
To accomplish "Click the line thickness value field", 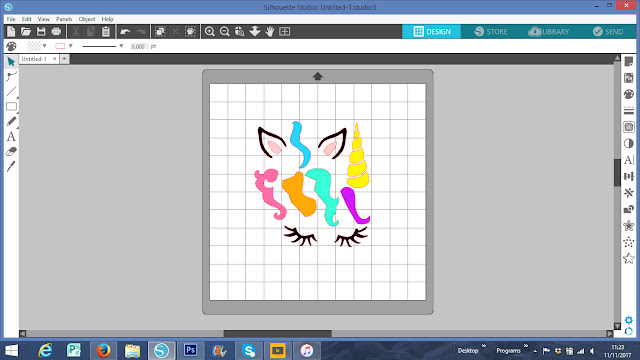I will click(138, 47).
